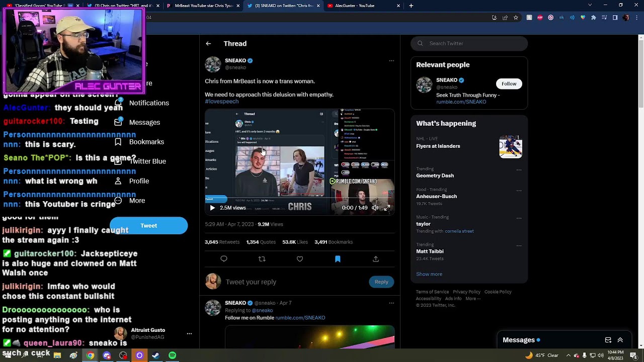
Task: Open the Geometry Dash trending topic
Action: (x=435, y=175)
